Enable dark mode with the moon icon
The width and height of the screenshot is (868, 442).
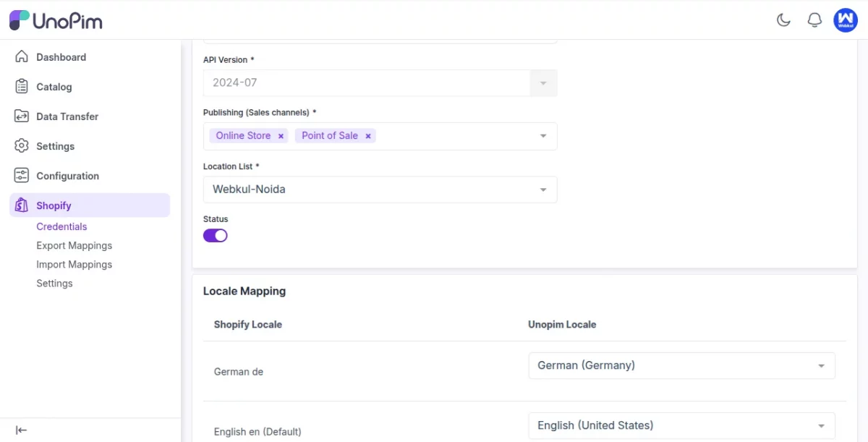coord(783,20)
